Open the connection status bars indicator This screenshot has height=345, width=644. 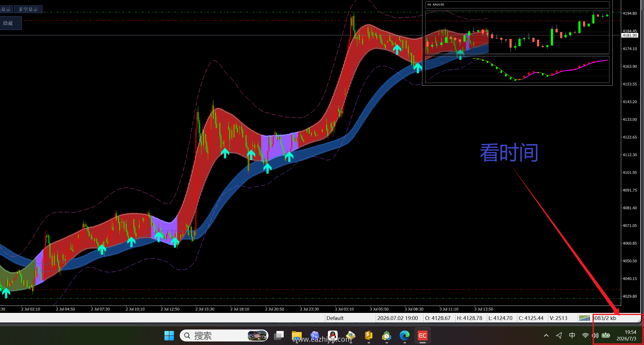[x=584, y=318]
